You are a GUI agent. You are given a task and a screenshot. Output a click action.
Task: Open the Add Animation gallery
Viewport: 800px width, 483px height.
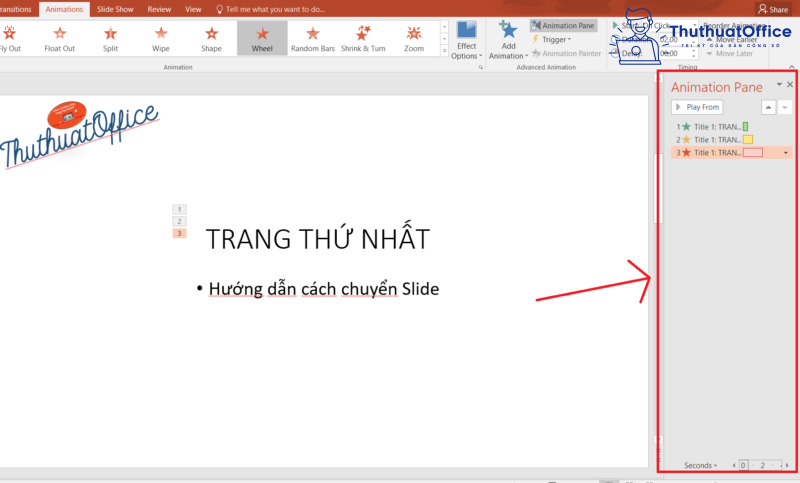coord(508,41)
